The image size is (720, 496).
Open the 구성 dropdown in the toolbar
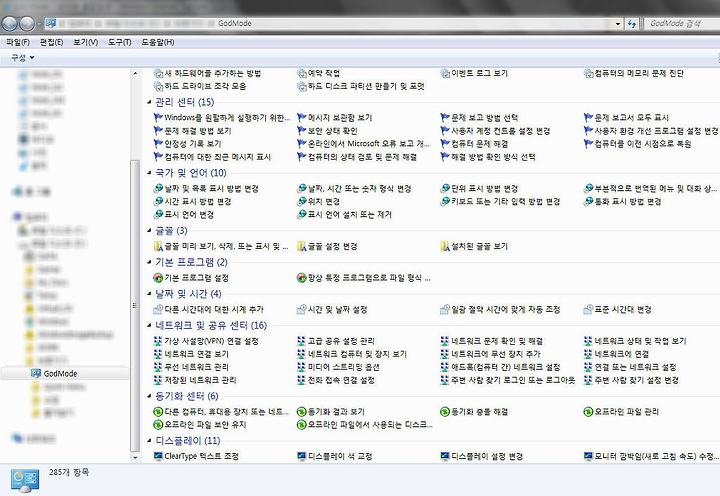click(x=22, y=57)
